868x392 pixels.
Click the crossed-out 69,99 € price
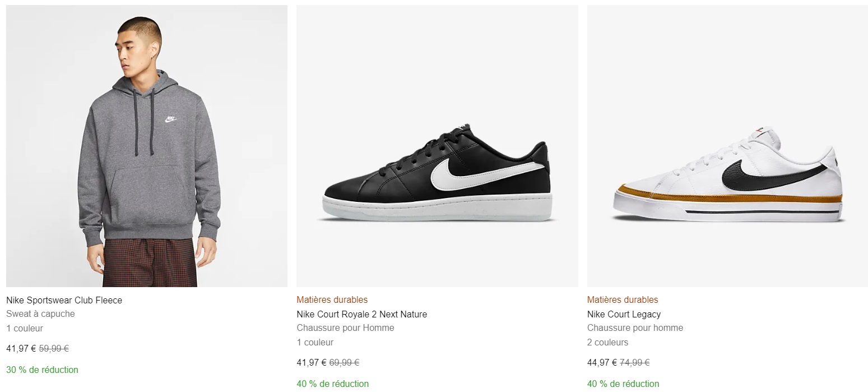(344, 362)
